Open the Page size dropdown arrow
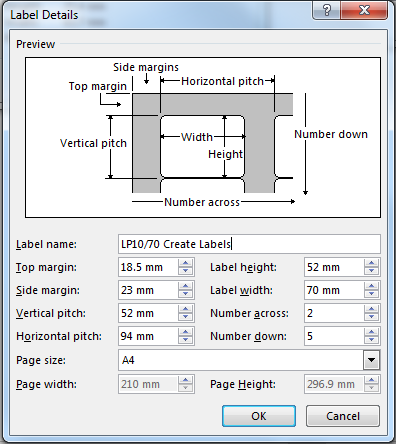396x444 pixels. [371, 360]
